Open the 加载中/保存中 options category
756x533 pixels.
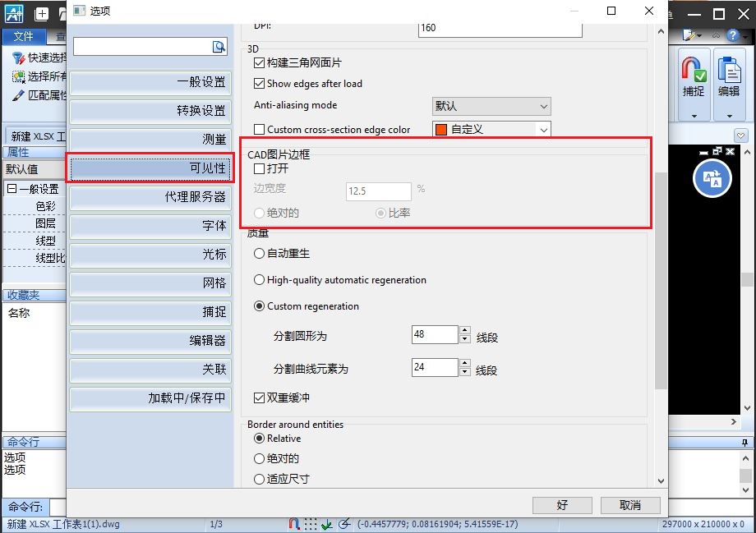tap(150, 398)
